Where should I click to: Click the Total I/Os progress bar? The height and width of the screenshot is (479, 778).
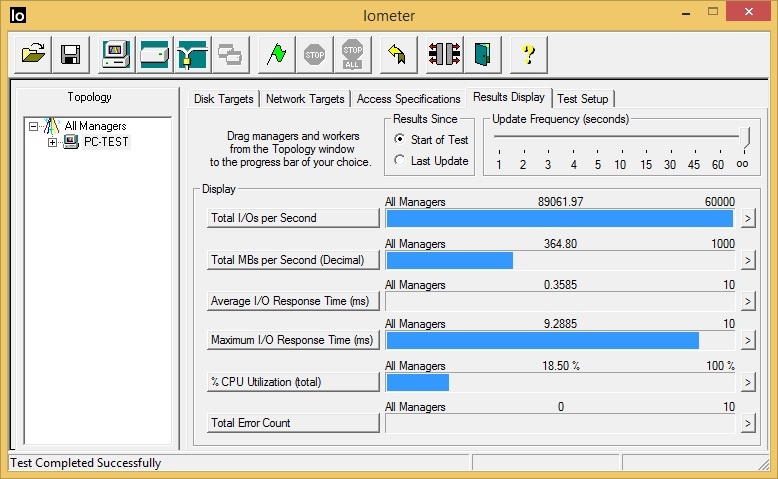point(560,218)
